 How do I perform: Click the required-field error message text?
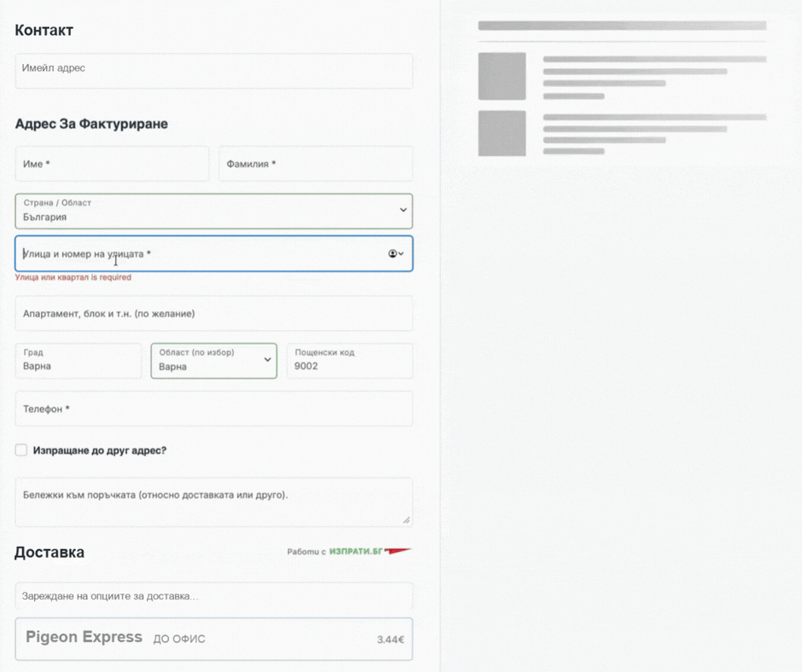point(73,277)
